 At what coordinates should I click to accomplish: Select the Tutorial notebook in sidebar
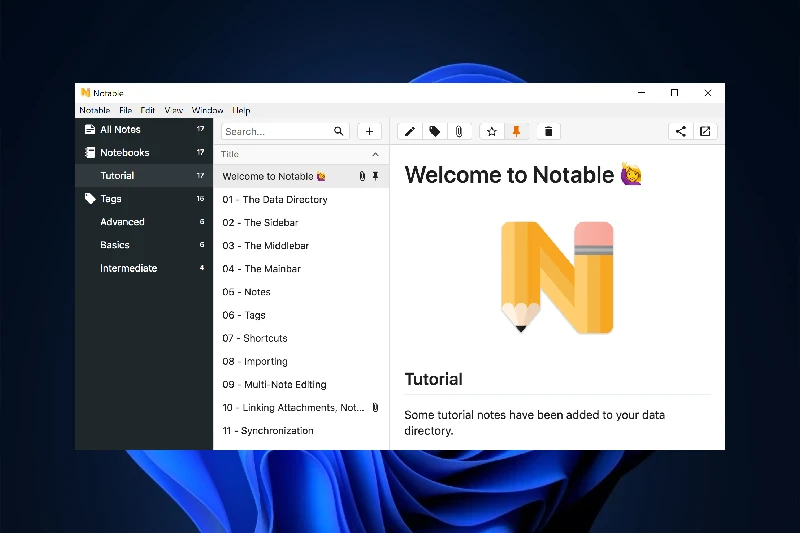pyautogui.click(x=144, y=175)
